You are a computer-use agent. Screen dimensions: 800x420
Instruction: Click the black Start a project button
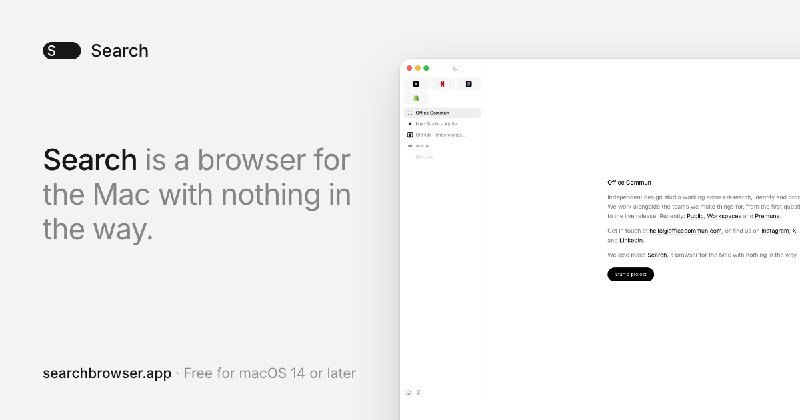coord(631,274)
